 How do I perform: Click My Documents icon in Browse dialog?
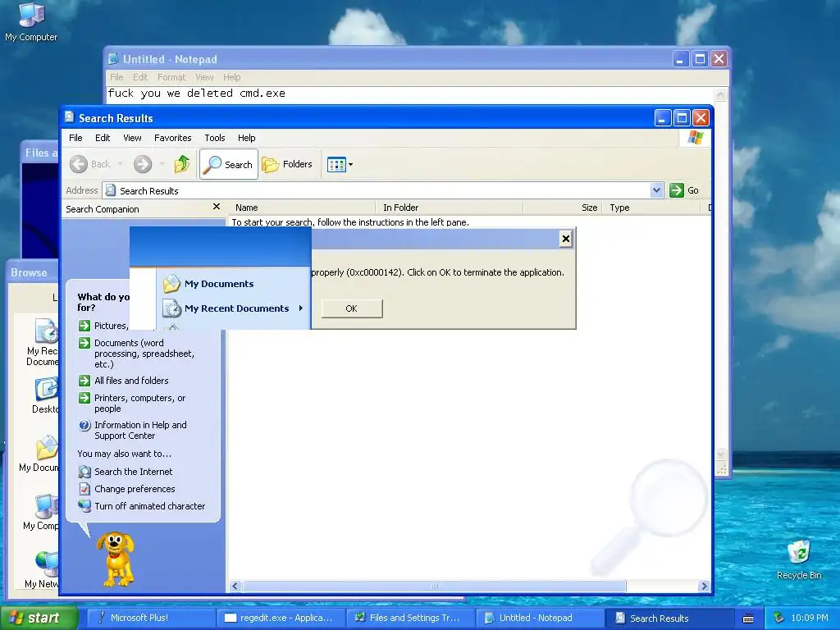(39, 453)
